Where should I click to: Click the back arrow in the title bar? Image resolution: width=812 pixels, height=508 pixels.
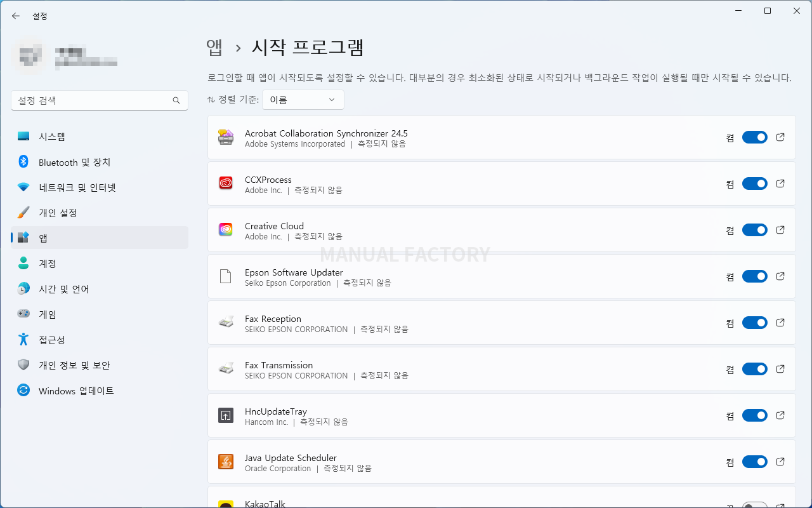(16, 16)
